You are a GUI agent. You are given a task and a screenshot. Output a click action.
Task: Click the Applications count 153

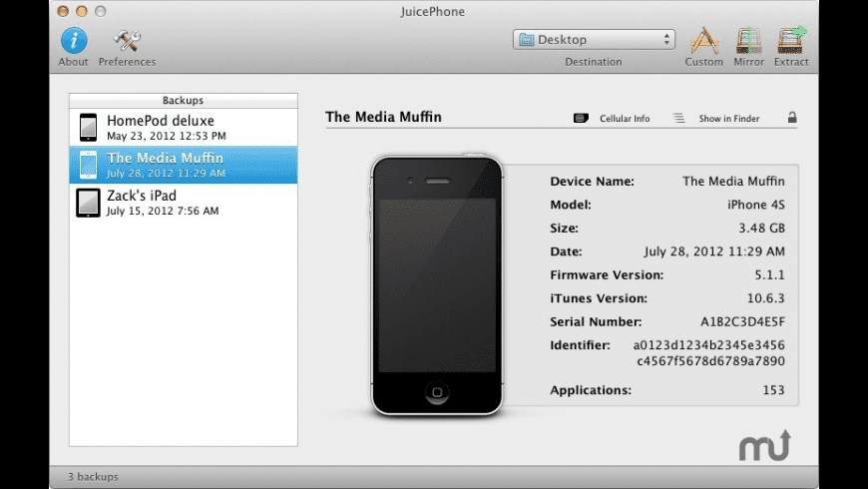(x=773, y=390)
